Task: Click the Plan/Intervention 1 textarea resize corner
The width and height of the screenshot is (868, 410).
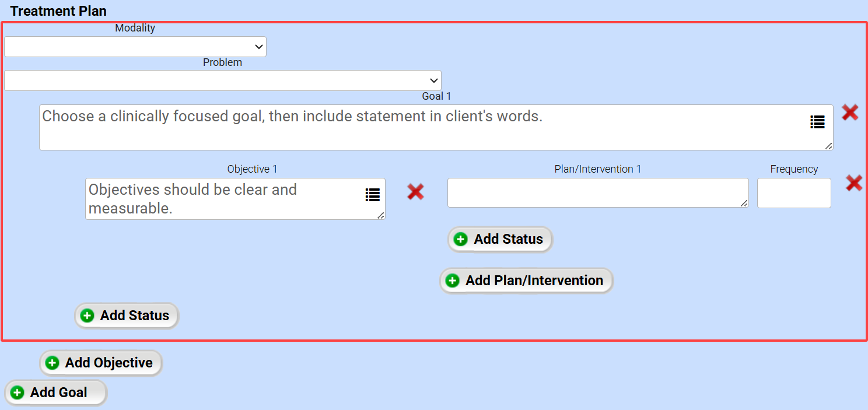Action: tap(744, 203)
